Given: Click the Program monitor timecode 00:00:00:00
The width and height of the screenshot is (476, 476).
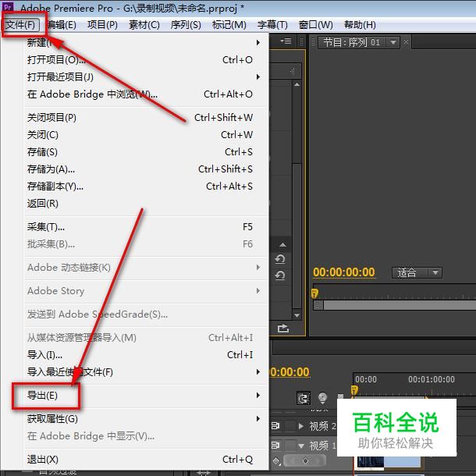Looking at the screenshot, I should point(344,272).
